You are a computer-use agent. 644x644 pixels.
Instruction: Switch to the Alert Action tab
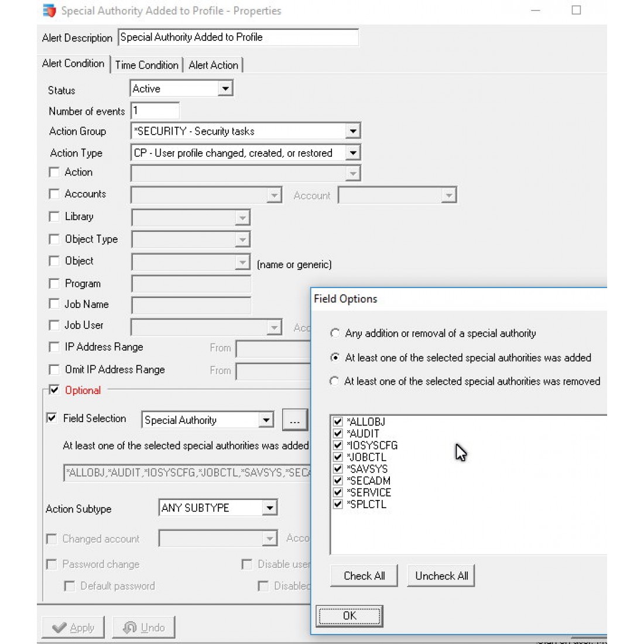(213, 64)
